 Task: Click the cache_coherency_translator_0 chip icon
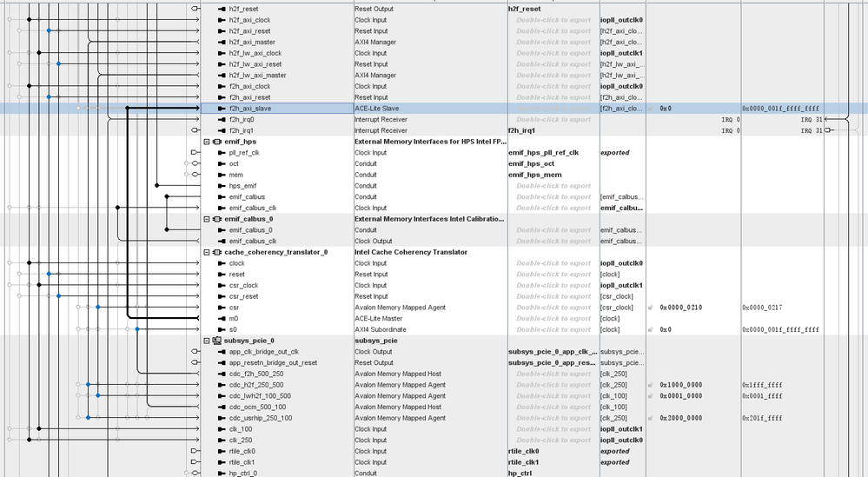click(x=216, y=252)
